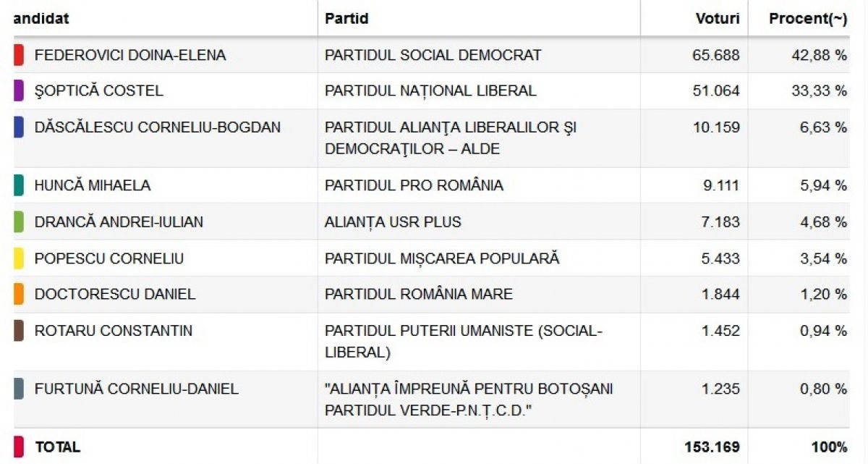Click the Partid column header
868x464 pixels.
coord(346,19)
